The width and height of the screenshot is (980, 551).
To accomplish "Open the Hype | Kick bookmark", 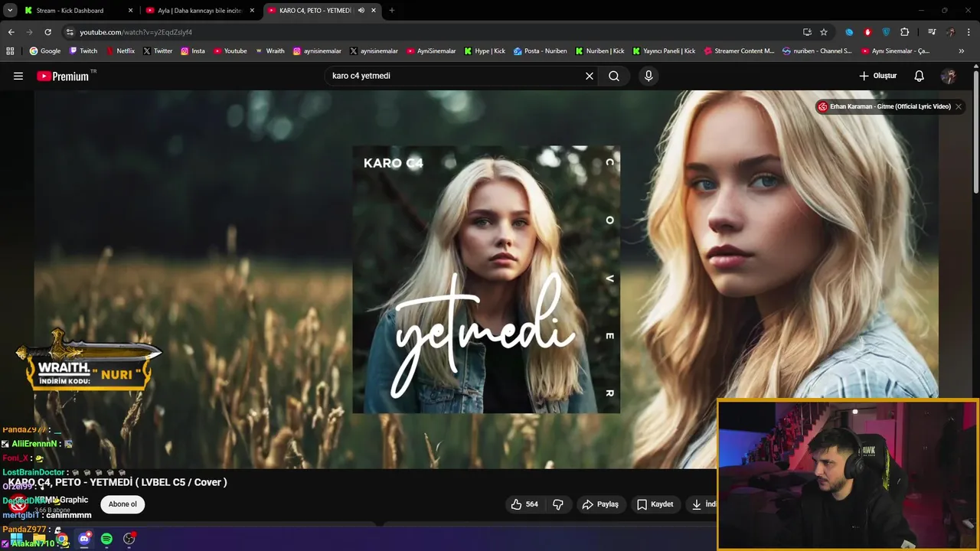I will coord(484,51).
